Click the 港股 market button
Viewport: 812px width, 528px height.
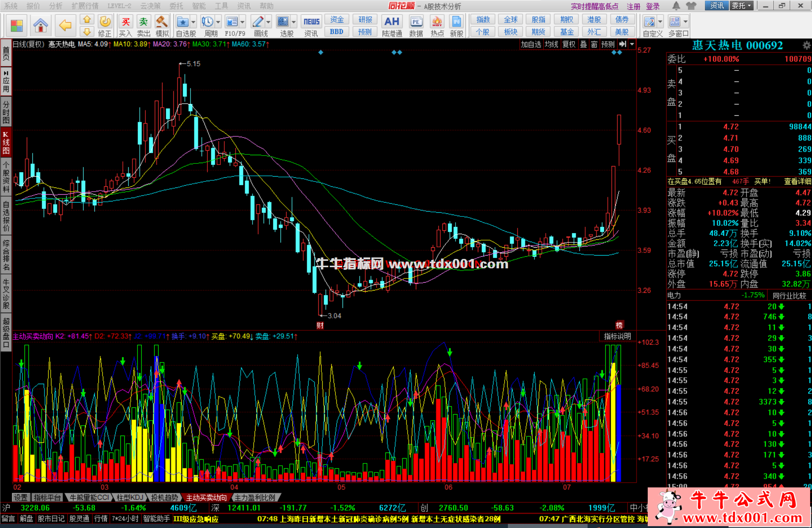point(594,20)
